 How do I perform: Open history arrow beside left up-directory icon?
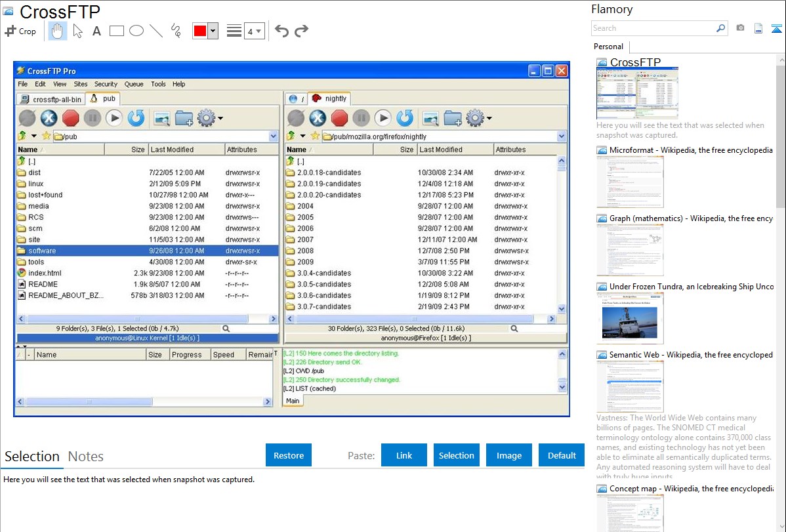pos(34,136)
